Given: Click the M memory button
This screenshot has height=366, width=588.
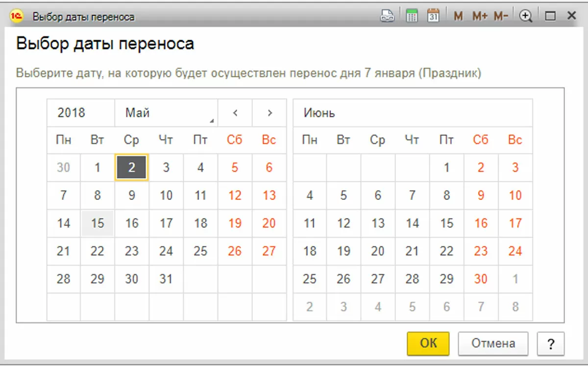Looking at the screenshot, I should pos(458,17).
